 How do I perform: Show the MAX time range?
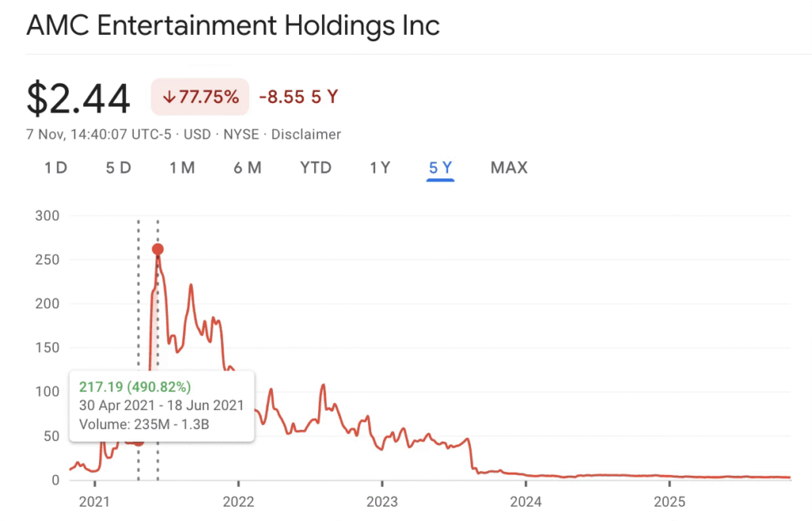[x=509, y=167]
